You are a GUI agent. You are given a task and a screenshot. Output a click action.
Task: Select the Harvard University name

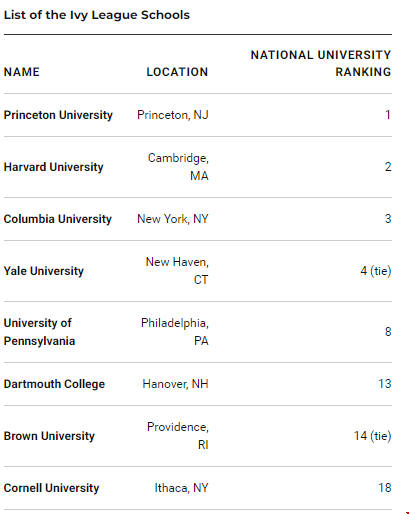54,167
